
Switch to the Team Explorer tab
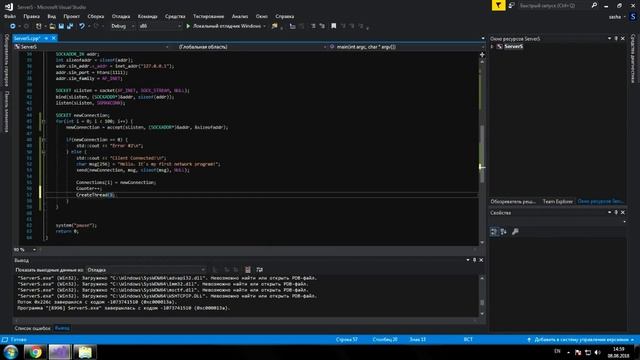[x=558, y=202]
